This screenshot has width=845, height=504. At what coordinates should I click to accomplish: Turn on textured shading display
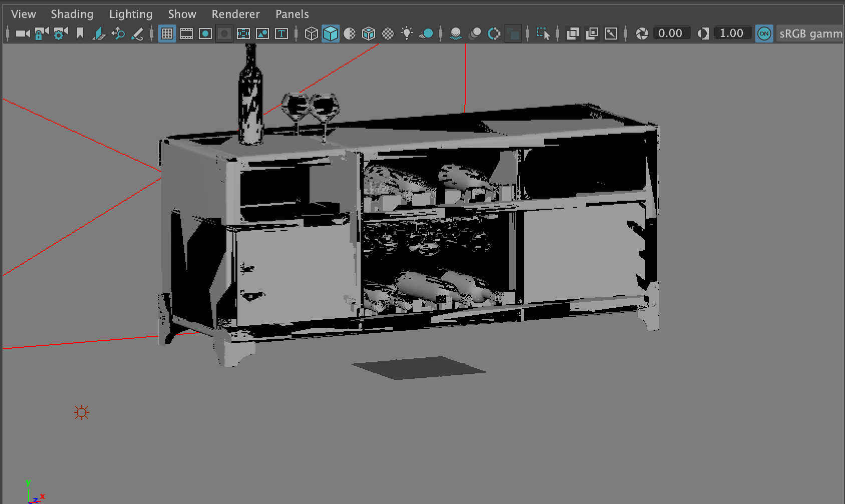tap(369, 33)
